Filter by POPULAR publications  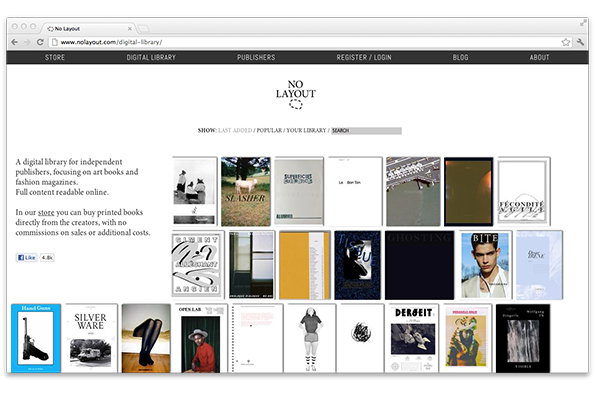pyautogui.click(x=269, y=130)
